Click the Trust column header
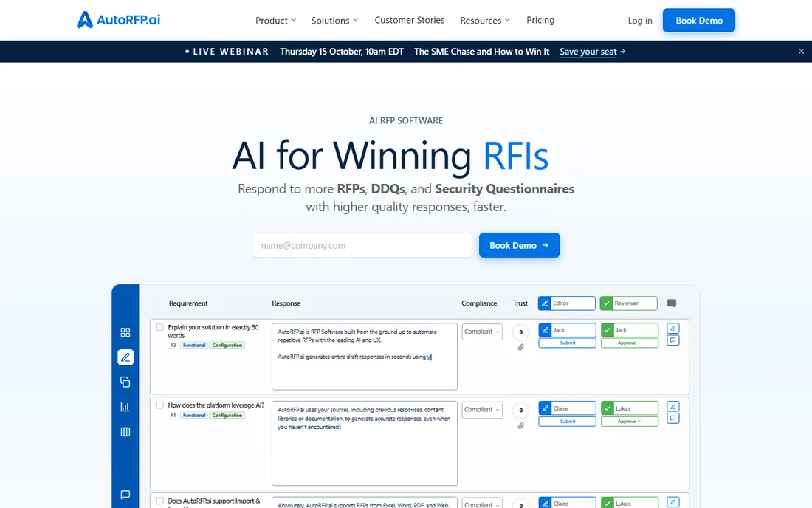812x508 pixels. click(x=520, y=303)
